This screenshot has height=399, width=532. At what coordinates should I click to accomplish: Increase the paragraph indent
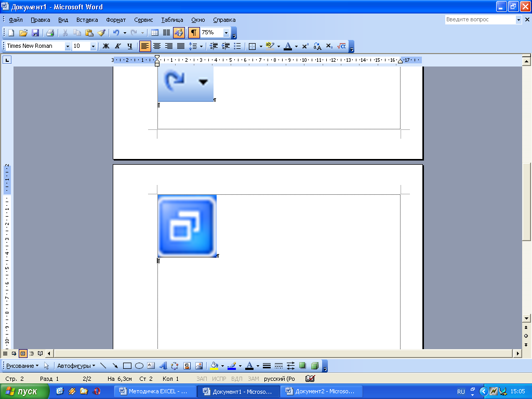225,46
